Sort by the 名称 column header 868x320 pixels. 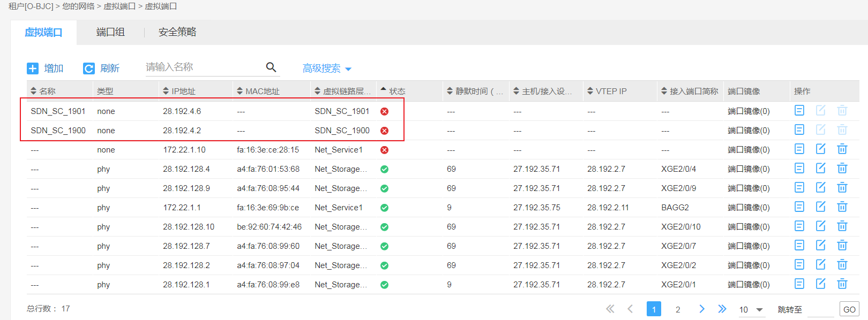[x=43, y=91]
